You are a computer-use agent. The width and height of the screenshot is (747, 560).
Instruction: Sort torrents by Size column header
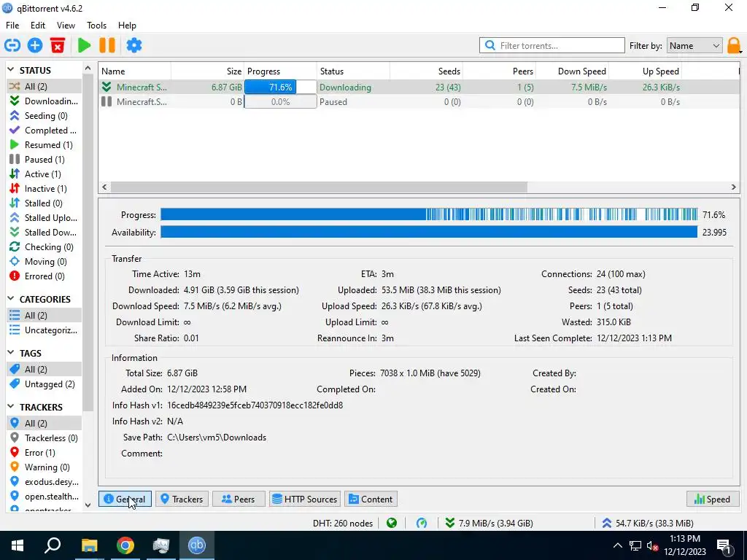208,71
